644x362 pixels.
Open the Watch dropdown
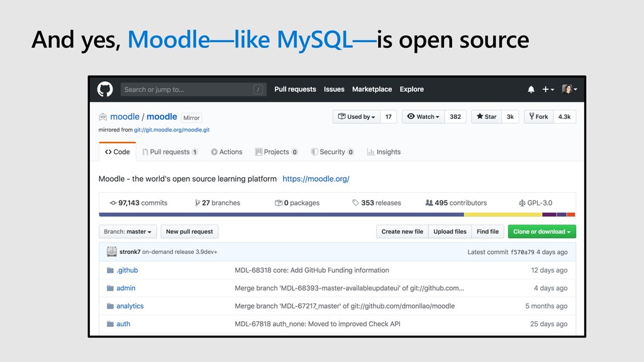point(423,116)
